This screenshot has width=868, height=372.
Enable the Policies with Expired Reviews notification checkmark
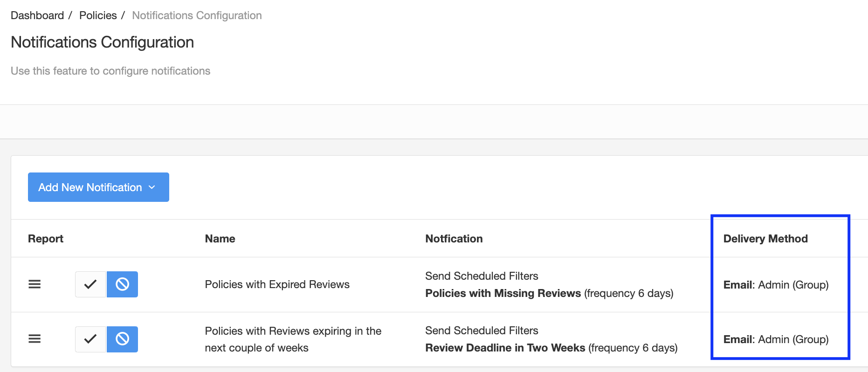click(90, 284)
